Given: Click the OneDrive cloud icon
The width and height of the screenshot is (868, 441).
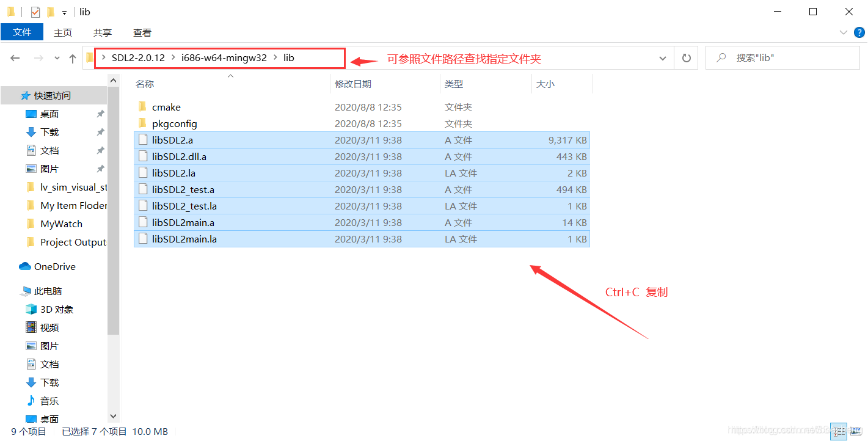Looking at the screenshot, I should click(25, 266).
